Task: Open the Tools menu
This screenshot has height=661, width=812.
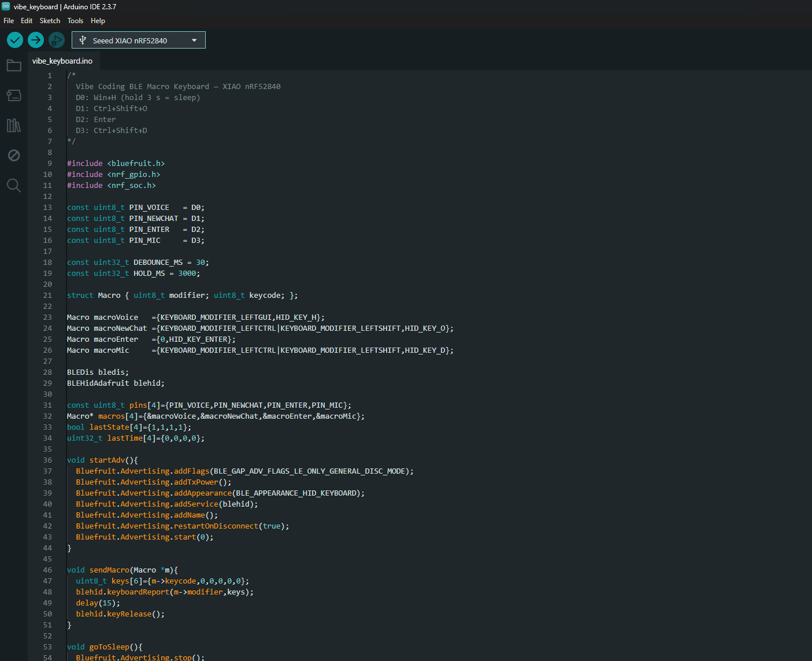Action: point(75,21)
